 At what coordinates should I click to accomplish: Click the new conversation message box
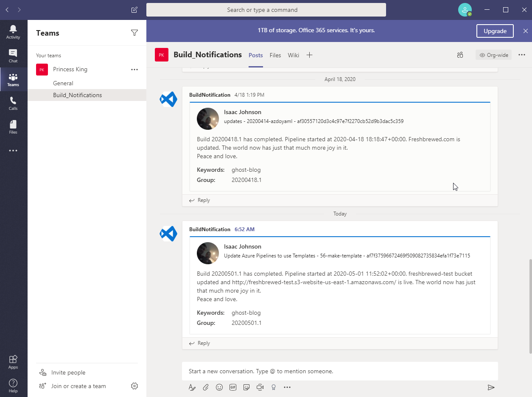[x=339, y=371]
